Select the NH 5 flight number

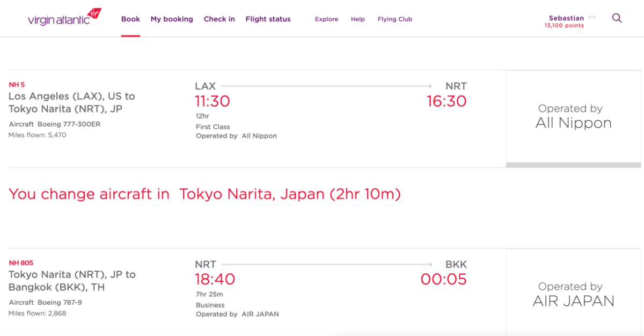coord(17,85)
